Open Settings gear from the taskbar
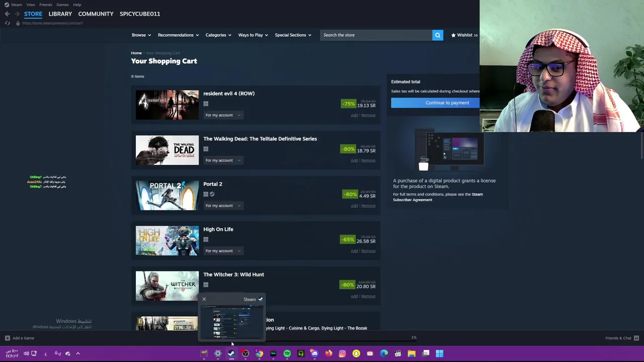This screenshot has width=644, height=362. pyautogui.click(x=218, y=353)
